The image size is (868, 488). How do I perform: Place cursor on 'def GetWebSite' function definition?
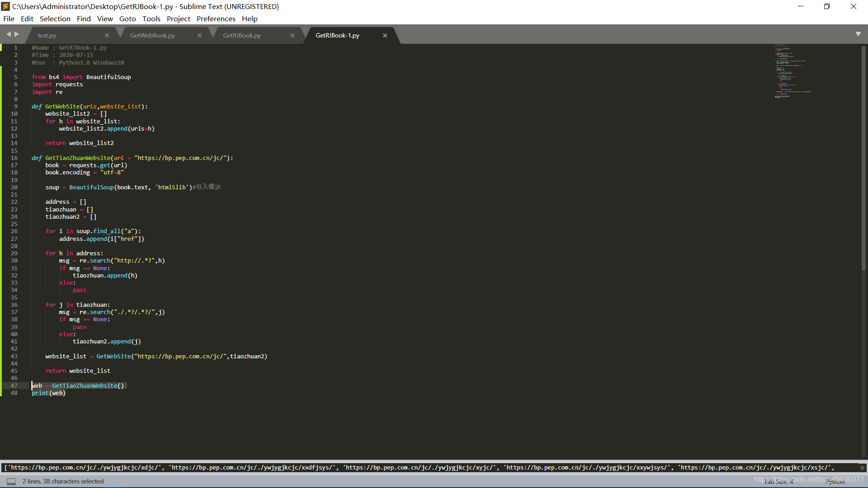(x=90, y=106)
